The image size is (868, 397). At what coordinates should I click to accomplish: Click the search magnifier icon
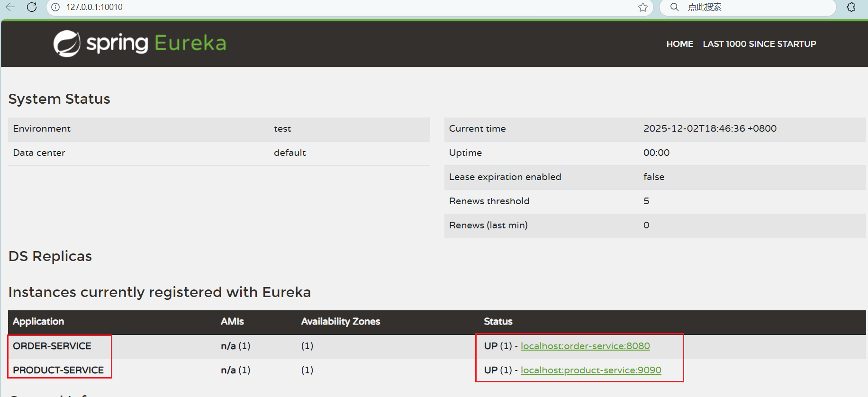pyautogui.click(x=674, y=7)
